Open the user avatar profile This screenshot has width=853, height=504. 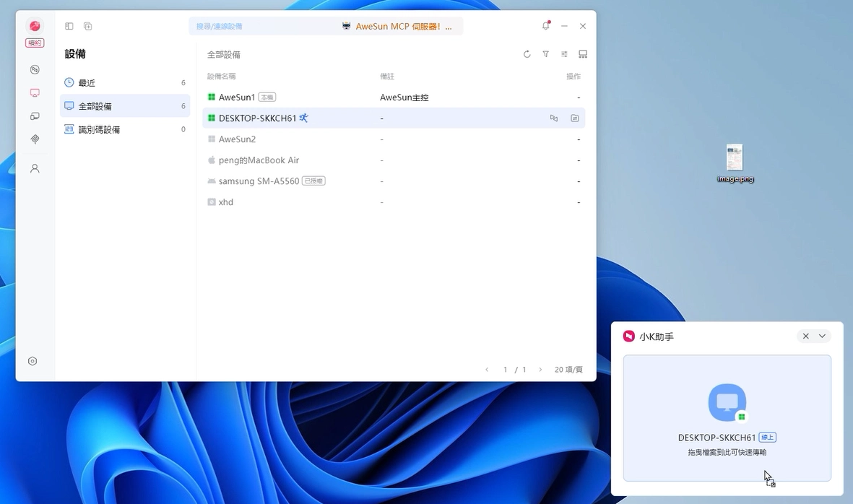[35, 25]
